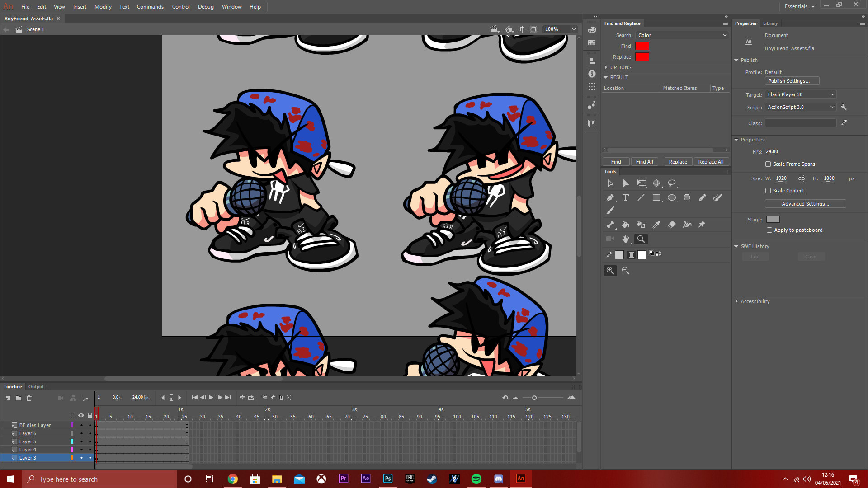Collapse the SWF History section
The width and height of the screenshot is (868, 488).
coord(736,246)
